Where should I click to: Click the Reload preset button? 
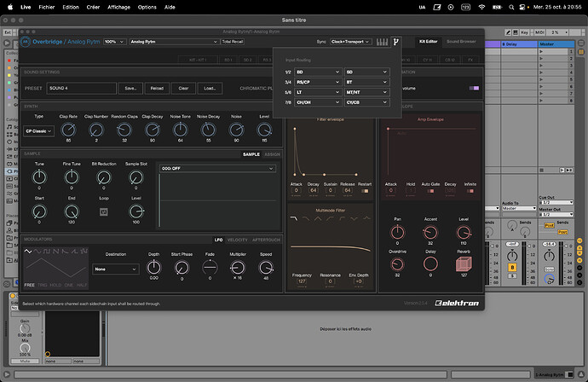157,88
